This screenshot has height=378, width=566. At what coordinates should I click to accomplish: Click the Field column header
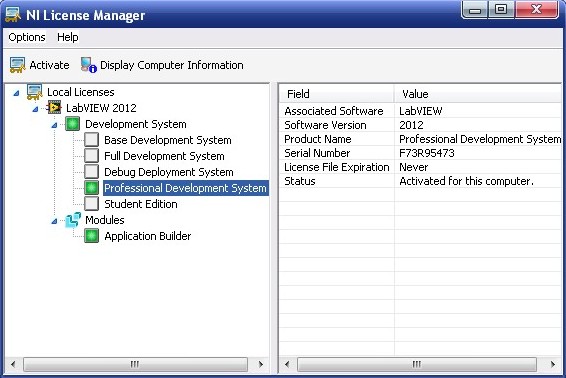[x=336, y=94]
